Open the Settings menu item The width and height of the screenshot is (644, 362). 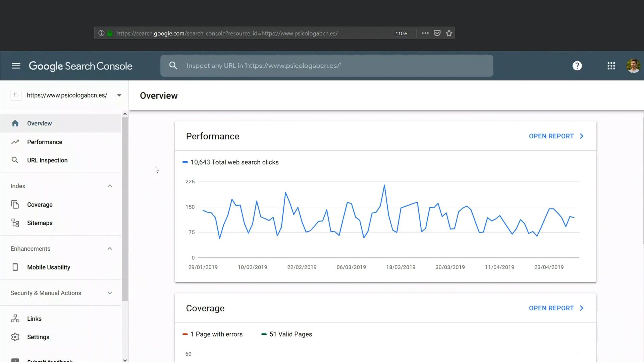(x=61, y=337)
